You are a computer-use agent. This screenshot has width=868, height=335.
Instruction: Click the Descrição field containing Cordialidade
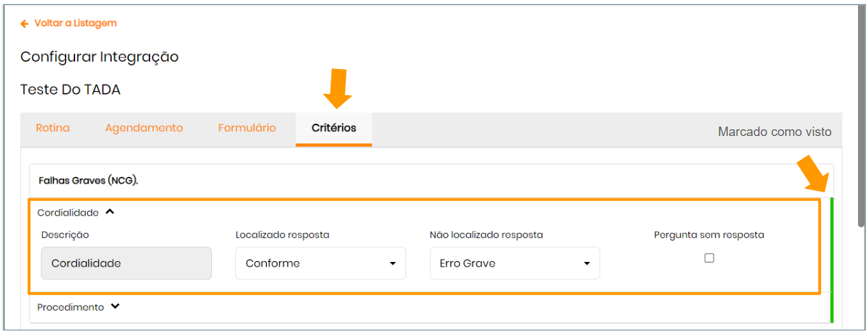(x=126, y=263)
